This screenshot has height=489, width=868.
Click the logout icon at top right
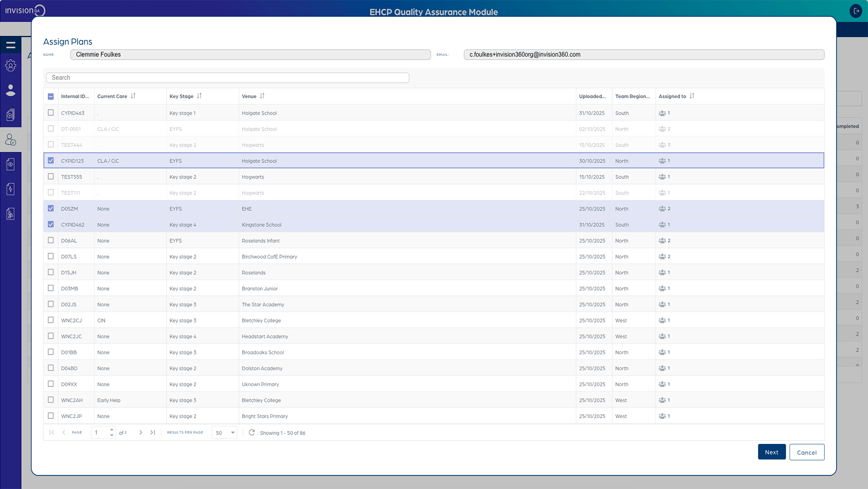855,10
